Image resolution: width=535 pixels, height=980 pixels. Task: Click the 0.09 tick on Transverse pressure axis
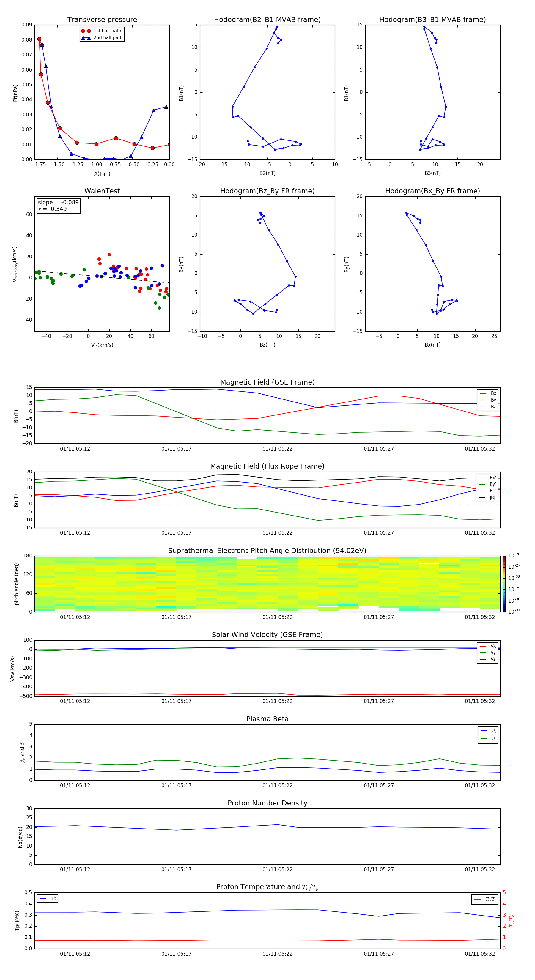pos(27,25)
